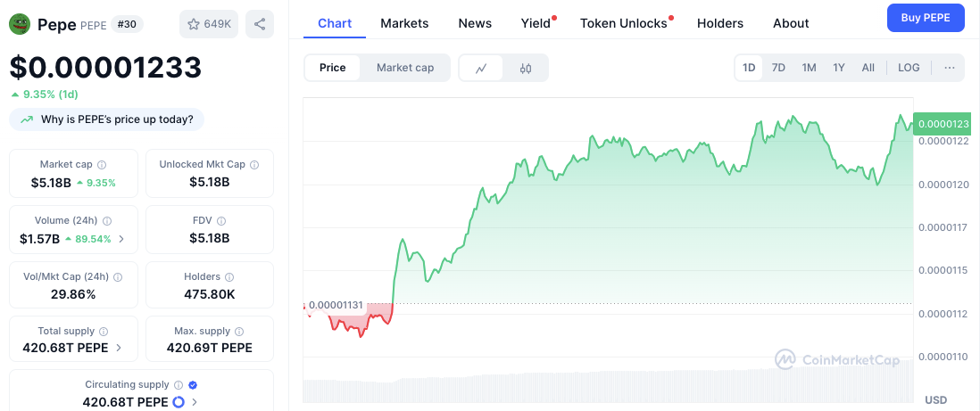Toggle chart to Price view
This screenshot has width=980, height=411.
[332, 68]
